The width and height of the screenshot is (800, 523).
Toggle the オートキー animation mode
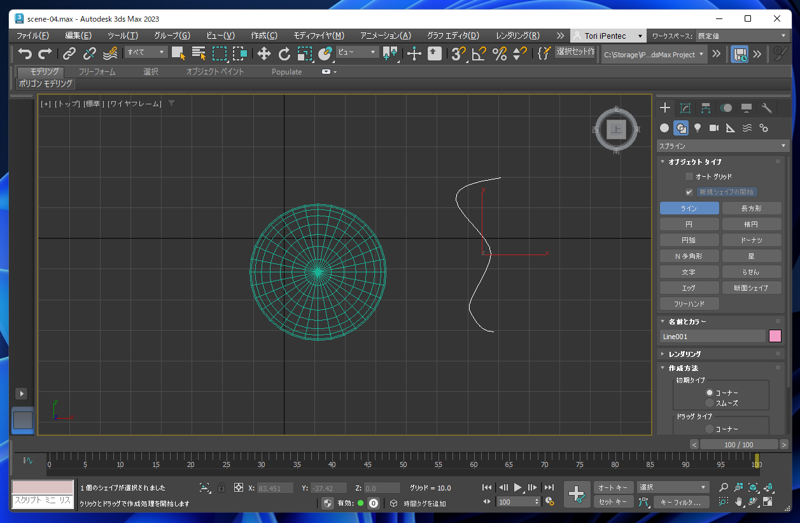pos(613,487)
